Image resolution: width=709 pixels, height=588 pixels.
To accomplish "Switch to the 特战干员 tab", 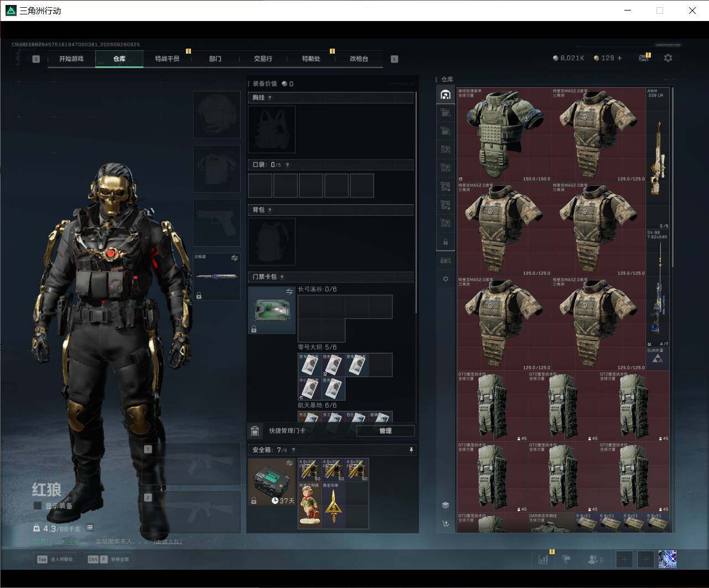I will (167, 59).
